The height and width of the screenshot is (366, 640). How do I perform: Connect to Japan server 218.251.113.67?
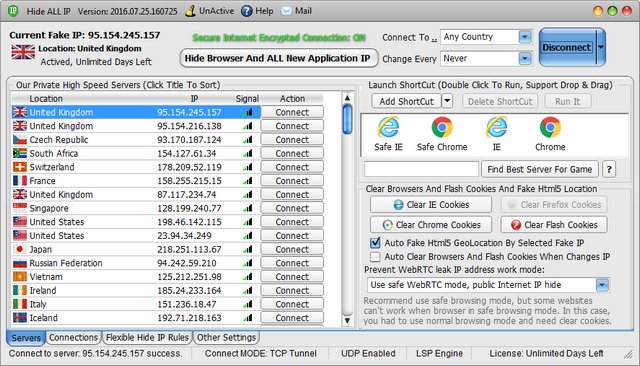(292, 249)
